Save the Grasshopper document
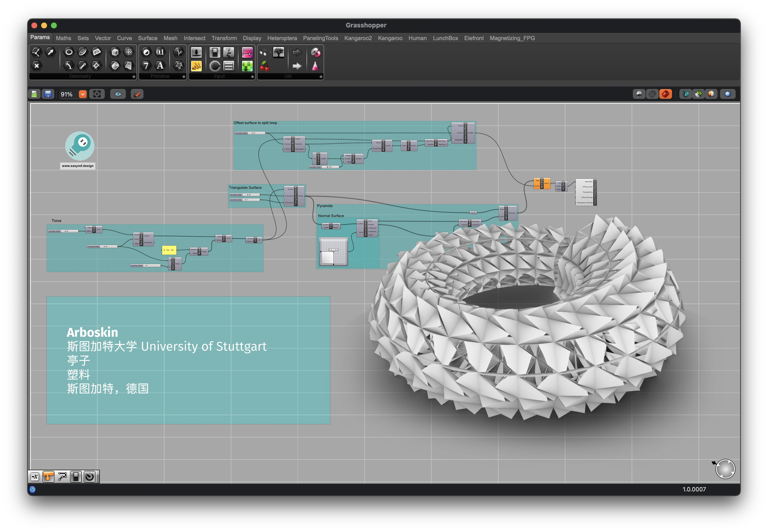Viewport: 768px width, 532px height. click(48, 94)
